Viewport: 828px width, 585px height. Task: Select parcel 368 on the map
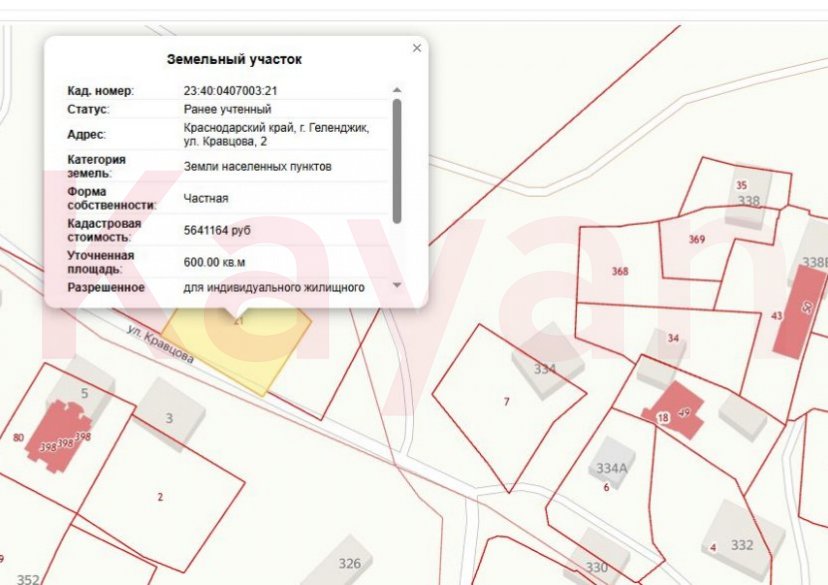tap(620, 271)
